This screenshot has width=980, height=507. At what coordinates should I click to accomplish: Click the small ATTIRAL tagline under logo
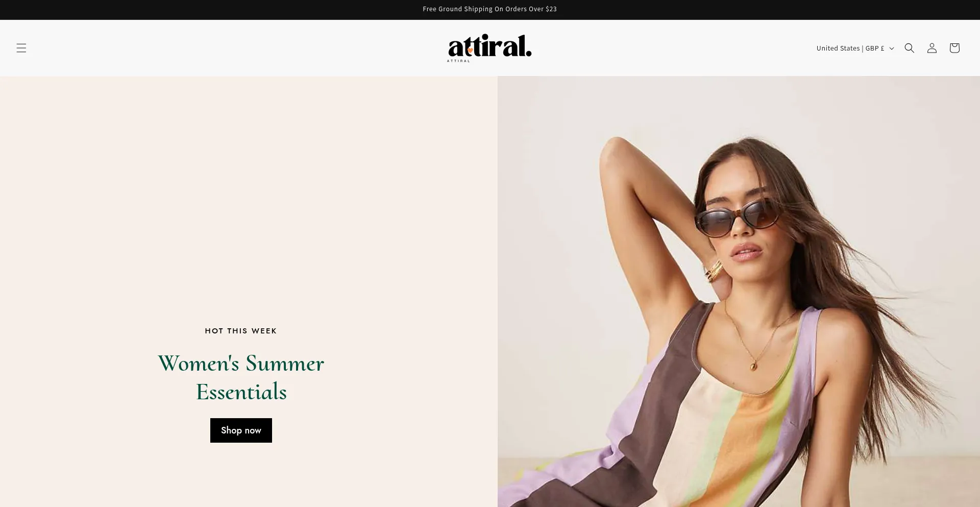coord(458,61)
